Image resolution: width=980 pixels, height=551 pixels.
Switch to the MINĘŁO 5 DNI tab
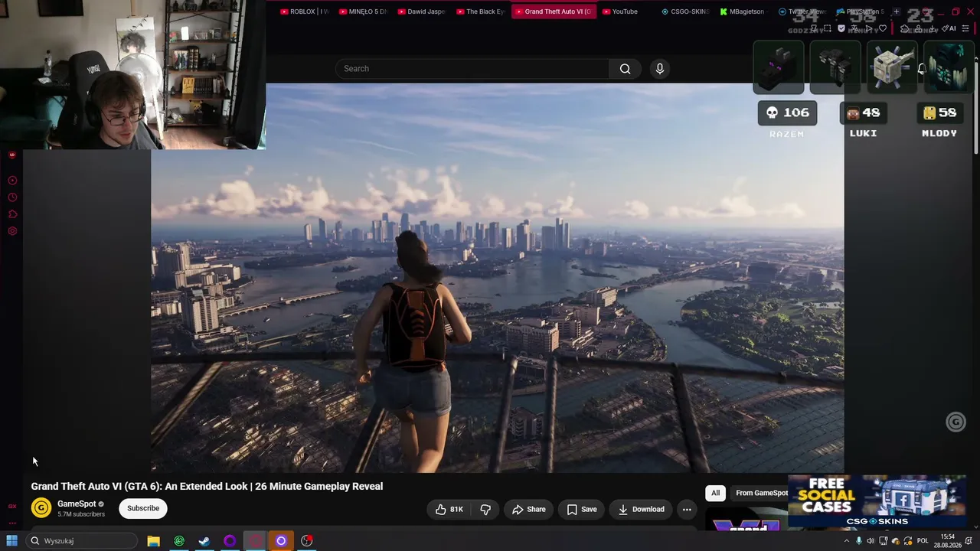click(x=364, y=11)
